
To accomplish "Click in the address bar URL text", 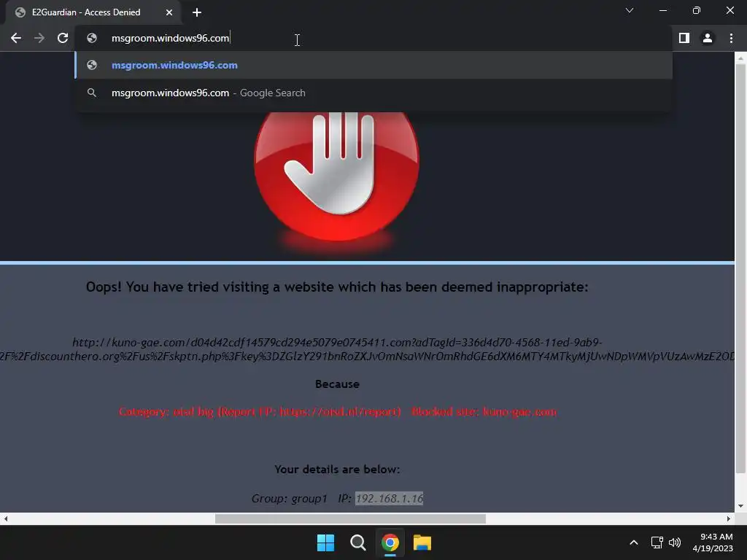I will pyautogui.click(x=170, y=38).
